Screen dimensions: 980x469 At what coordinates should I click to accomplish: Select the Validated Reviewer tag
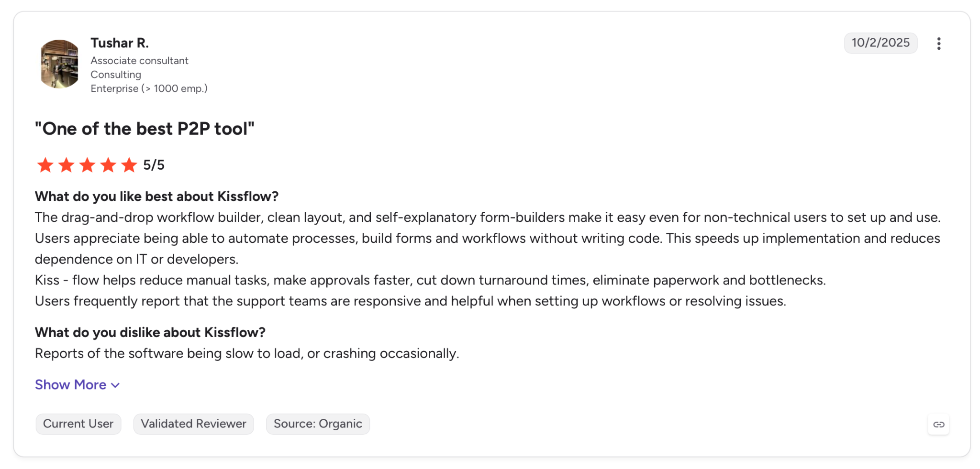pos(194,424)
